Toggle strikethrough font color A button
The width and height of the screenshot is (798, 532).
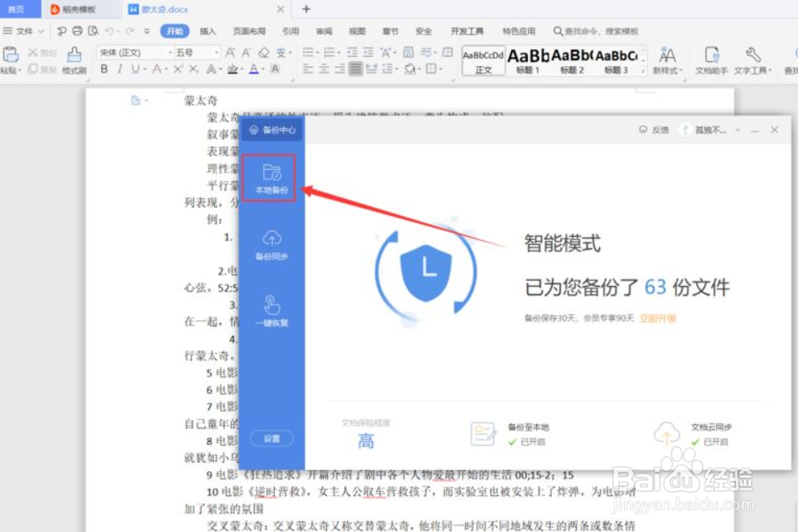pyautogui.click(x=157, y=69)
